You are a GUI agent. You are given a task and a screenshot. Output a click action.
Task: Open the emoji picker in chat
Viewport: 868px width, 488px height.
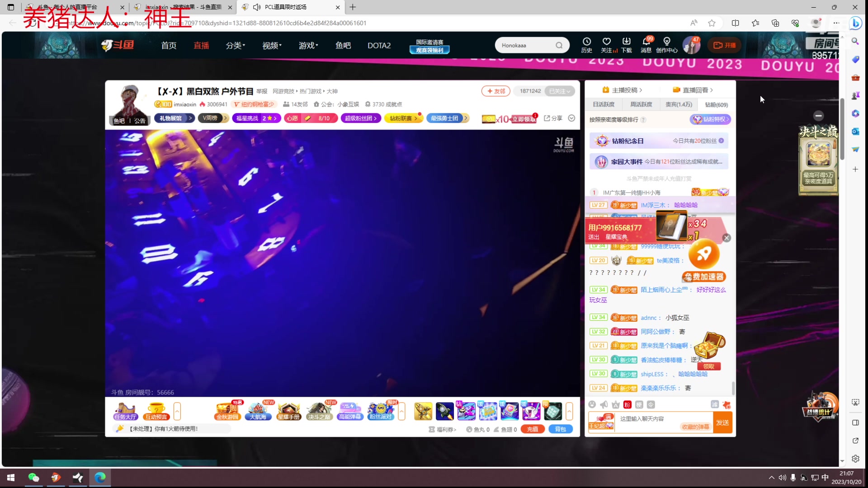(x=592, y=404)
